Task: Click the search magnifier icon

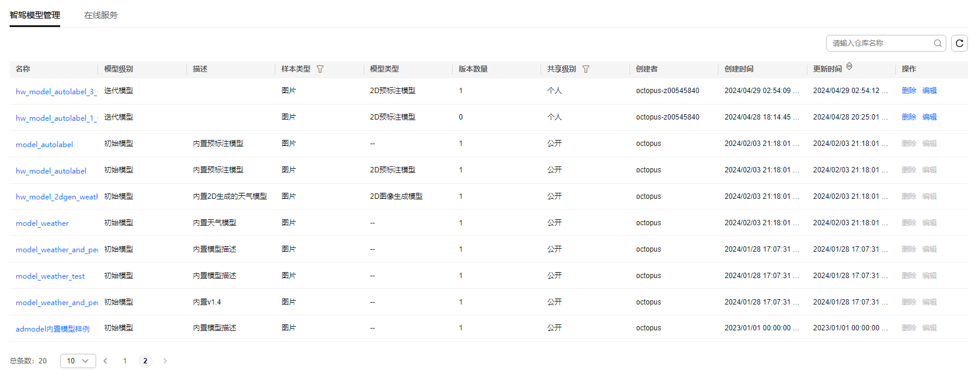Action: [x=937, y=43]
